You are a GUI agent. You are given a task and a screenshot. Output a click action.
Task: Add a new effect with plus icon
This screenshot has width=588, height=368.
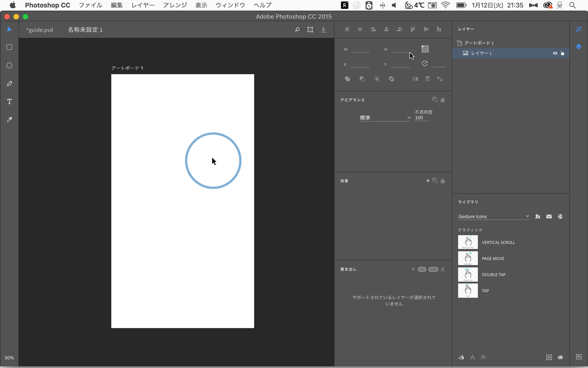click(x=428, y=181)
